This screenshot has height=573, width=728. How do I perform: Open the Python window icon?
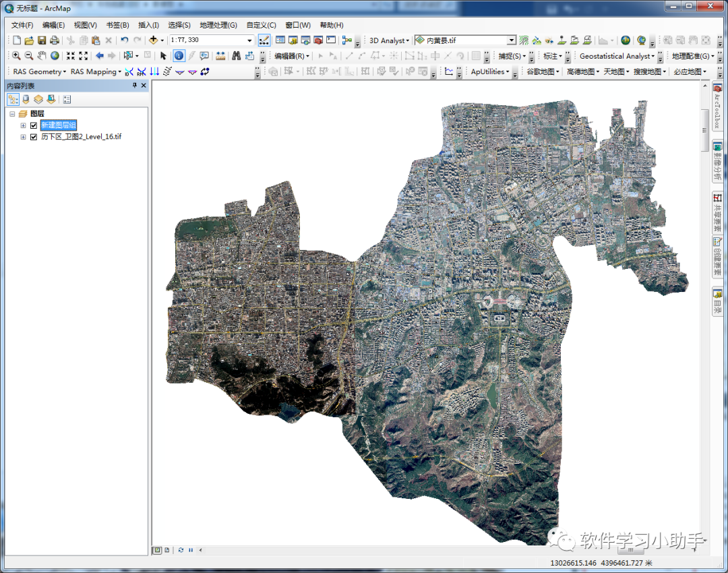tap(330, 40)
